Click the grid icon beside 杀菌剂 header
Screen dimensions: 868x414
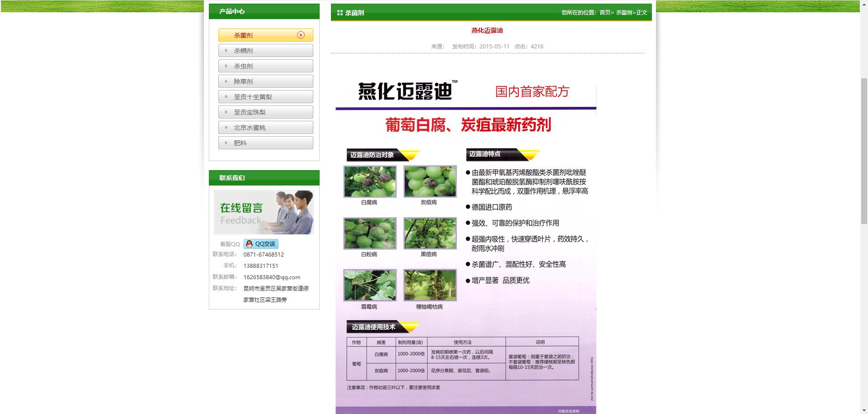click(340, 13)
